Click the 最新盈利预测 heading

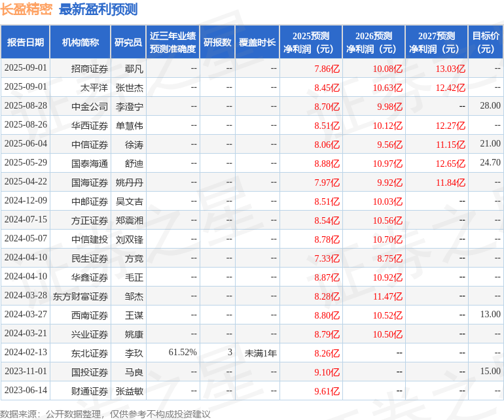click(98, 9)
